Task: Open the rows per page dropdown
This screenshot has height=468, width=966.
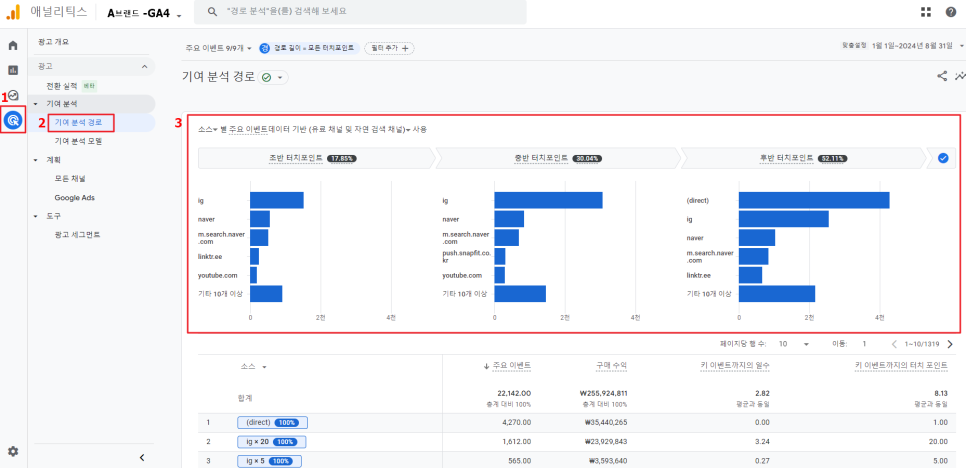Action: (794, 344)
